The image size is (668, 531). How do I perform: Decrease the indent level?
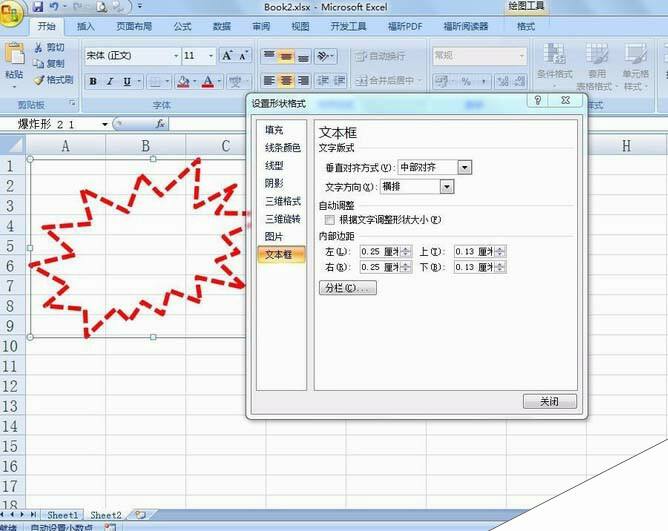click(x=322, y=81)
